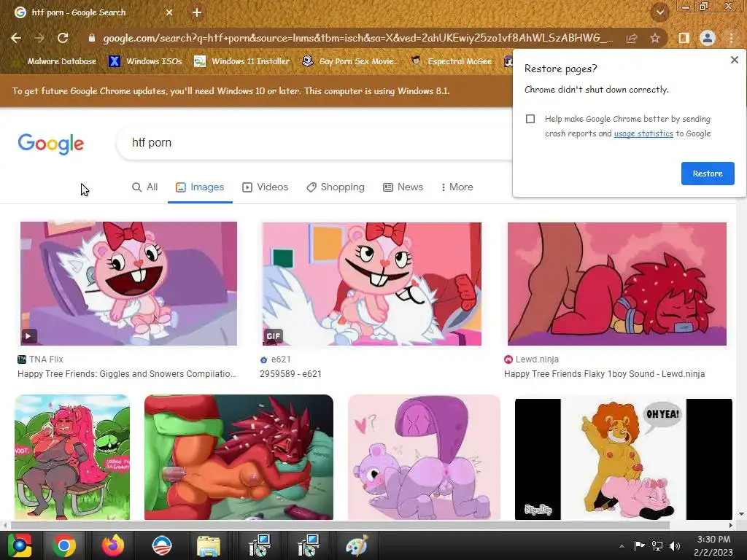Select the Google Search browser tab
Screen dimensions: 747x560
[93, 12]
